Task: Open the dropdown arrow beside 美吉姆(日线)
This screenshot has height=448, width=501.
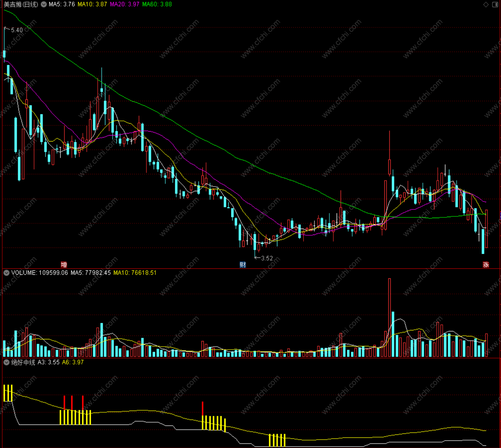Action: pos(44,4)
